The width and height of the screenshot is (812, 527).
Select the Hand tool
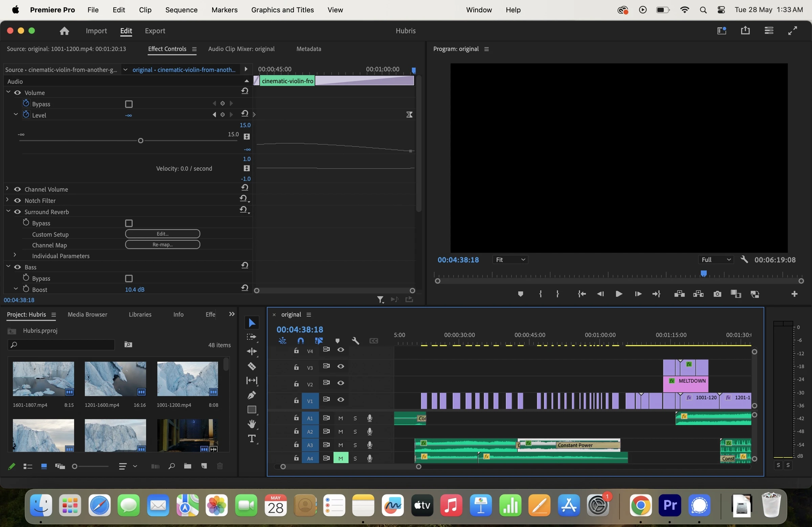click(252, 424)
